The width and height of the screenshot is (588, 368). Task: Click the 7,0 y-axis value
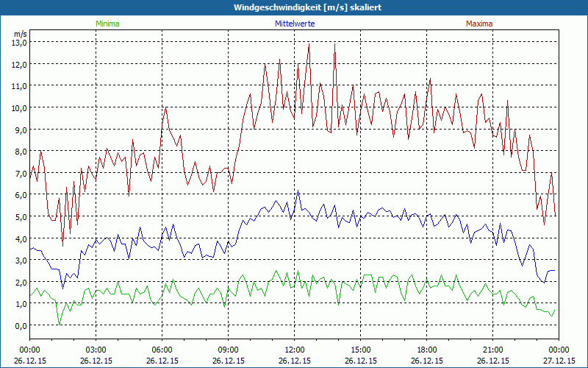[21, 173]
